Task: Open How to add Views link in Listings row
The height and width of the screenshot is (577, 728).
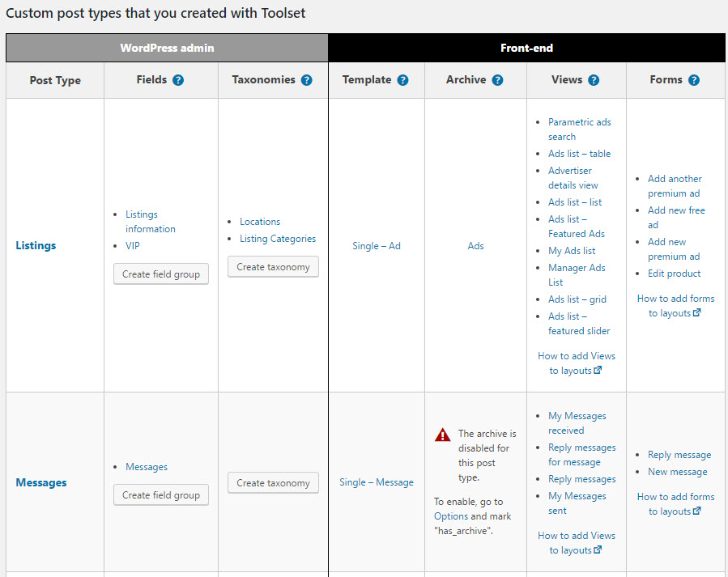Action: 577,363
